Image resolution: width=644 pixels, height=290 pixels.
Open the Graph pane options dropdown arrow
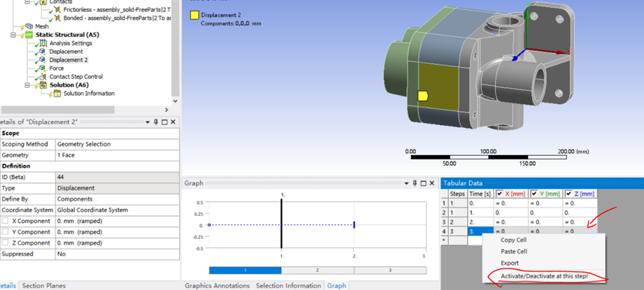(x=406, y=183)
